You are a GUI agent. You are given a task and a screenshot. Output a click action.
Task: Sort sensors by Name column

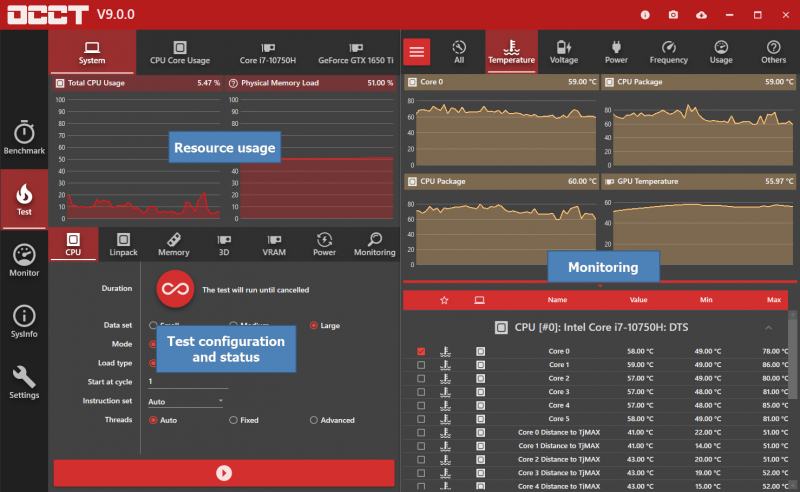pos(558,300)
